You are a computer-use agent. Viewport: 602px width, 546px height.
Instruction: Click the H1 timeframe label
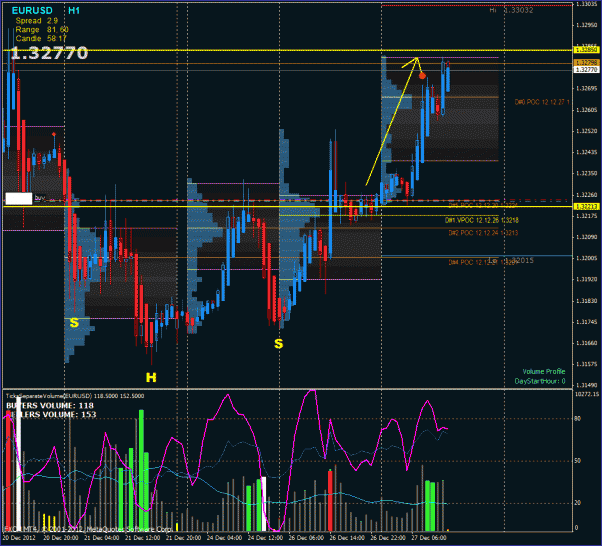click(x=74, y=11)
